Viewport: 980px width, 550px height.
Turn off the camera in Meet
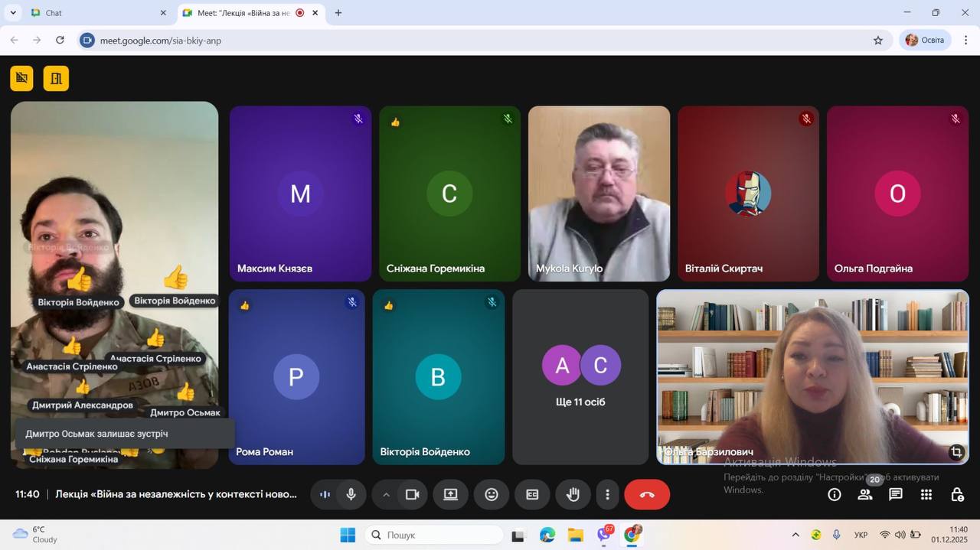click(413, 495)
